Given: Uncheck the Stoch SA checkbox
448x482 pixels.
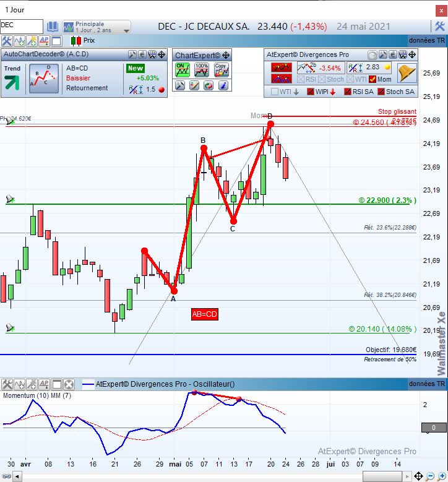Looking at the screenshot, I should pyautogui.click(x=381, y=92).
